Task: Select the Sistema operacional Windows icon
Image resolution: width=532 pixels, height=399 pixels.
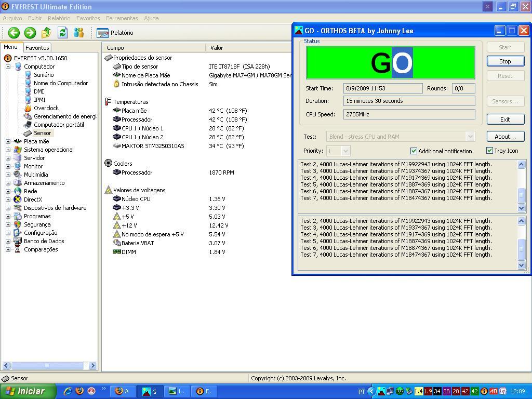Action: [x=18, y=150]
